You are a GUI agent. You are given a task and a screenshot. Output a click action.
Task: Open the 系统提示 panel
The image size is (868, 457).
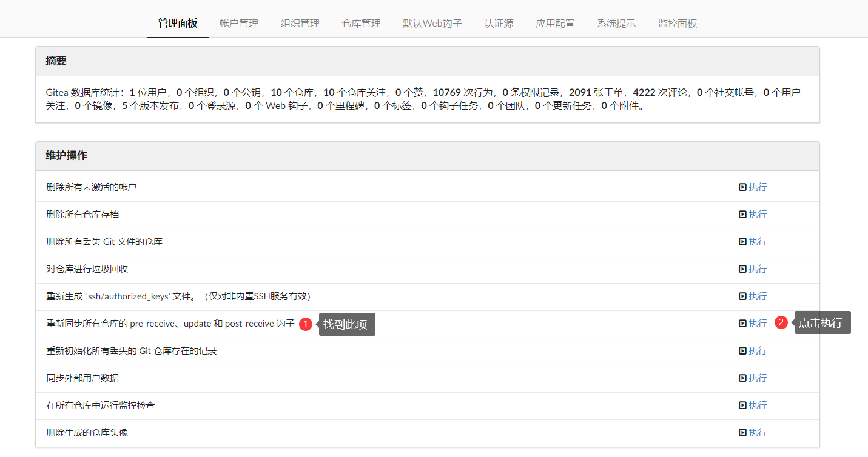616,23
